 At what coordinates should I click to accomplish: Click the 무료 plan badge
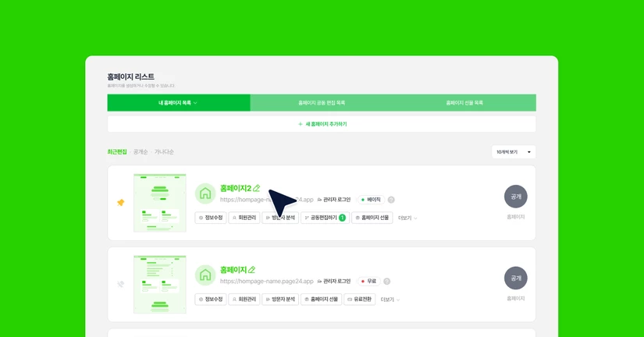(368, 281)
